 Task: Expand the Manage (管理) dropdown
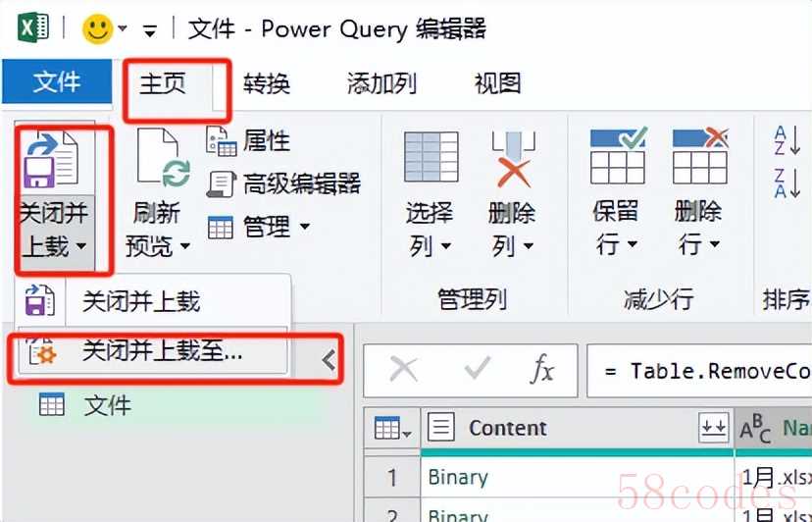260,228
